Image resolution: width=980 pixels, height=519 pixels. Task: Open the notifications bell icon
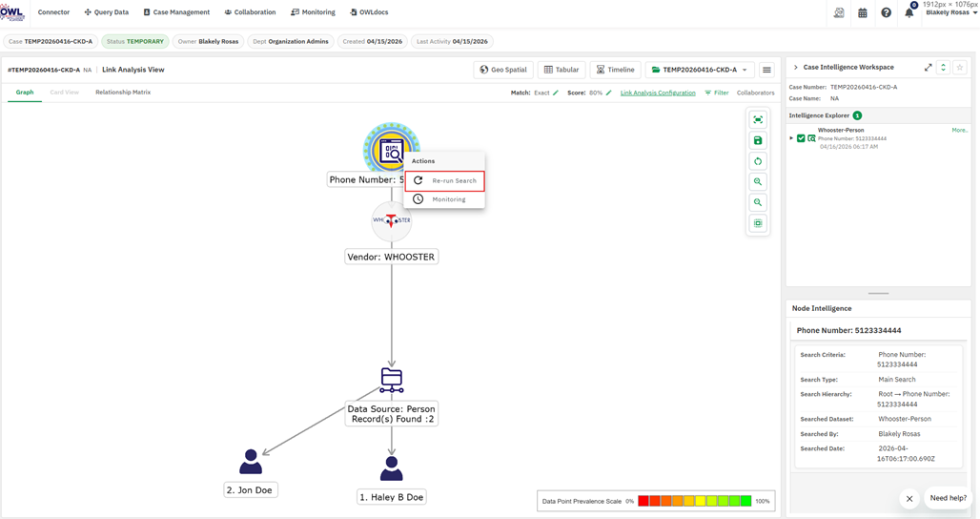pos(909,12)
